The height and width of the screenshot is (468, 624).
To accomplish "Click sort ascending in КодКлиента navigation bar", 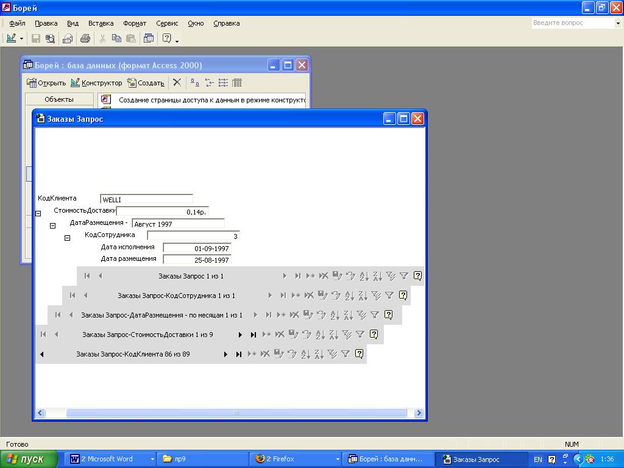I will click(306, 354).
